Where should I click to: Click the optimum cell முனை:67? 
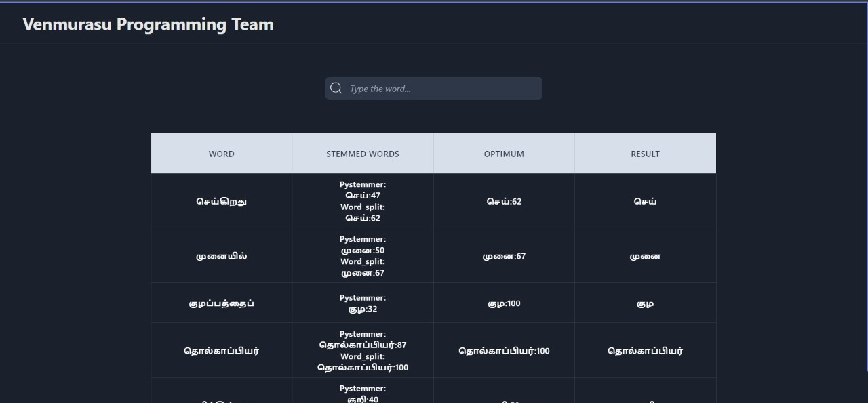(504, 256)
